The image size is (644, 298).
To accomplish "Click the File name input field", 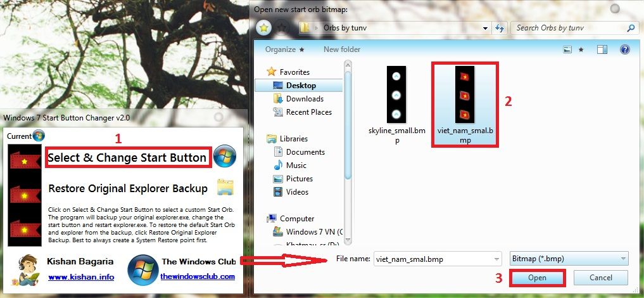I will point(433,259).
